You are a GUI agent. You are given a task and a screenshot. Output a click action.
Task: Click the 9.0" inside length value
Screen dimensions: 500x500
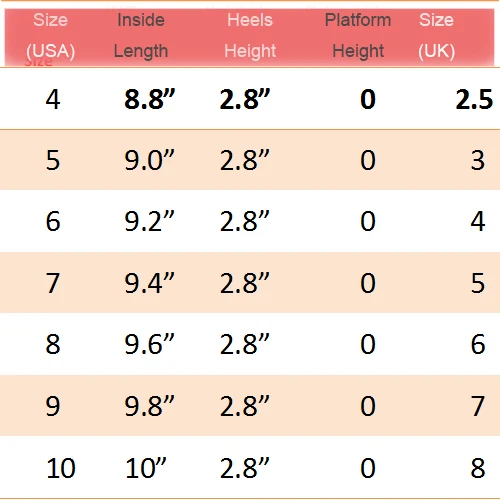point(149,160)
